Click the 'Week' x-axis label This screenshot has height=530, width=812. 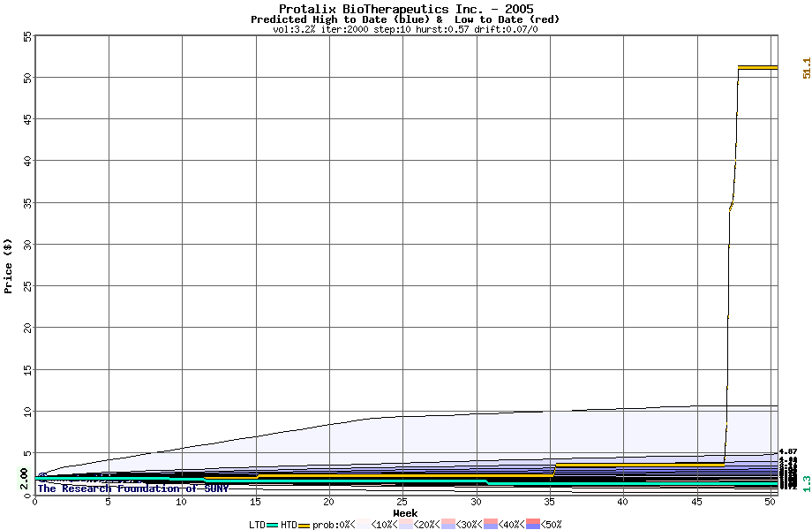click(x=405, y=513)
